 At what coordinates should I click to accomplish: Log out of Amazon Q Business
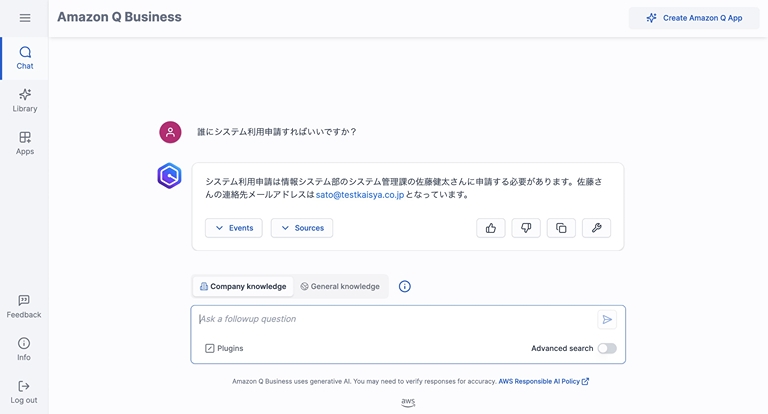pyautogui.click(x=24, y=392)
